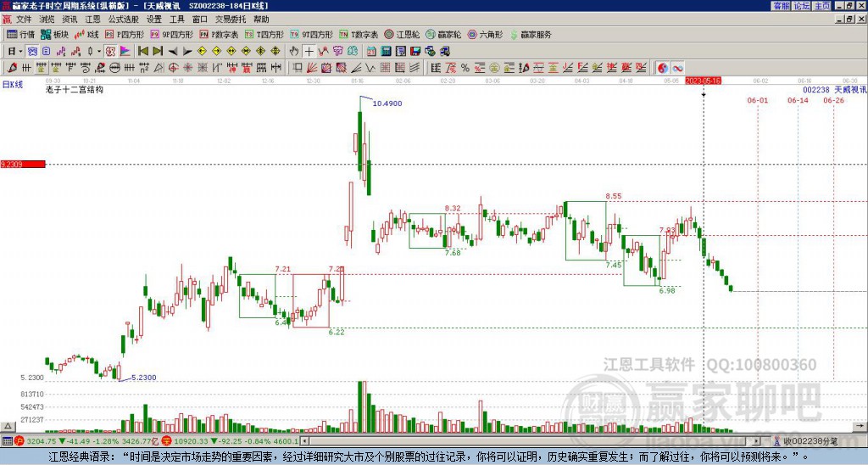Click the 客服 customer service button

(781, 6)
